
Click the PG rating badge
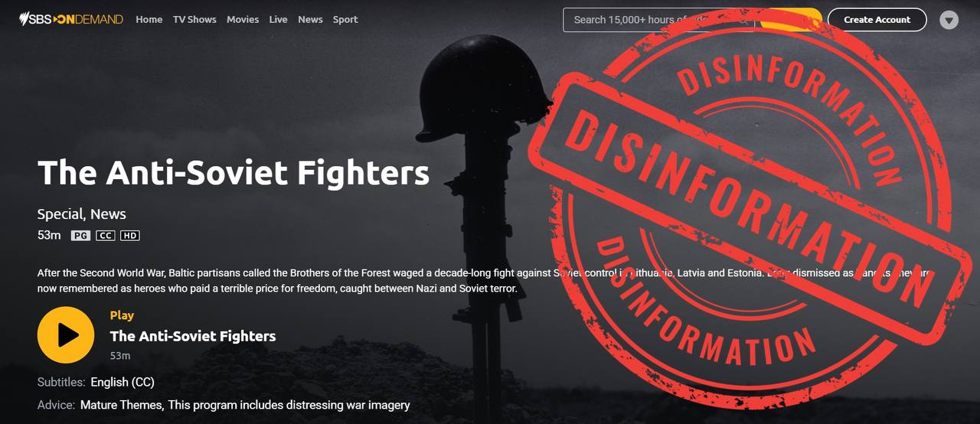[x=80, y=236]
